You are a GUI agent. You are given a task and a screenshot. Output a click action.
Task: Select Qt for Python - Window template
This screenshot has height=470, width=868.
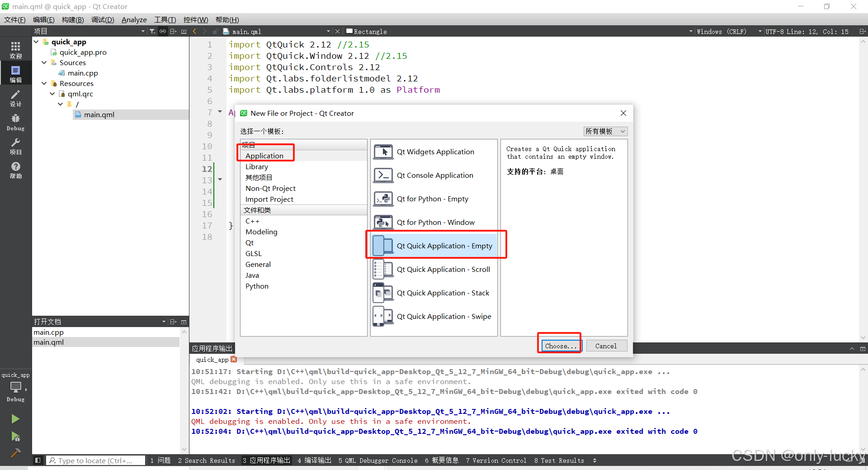pos(434,223)
